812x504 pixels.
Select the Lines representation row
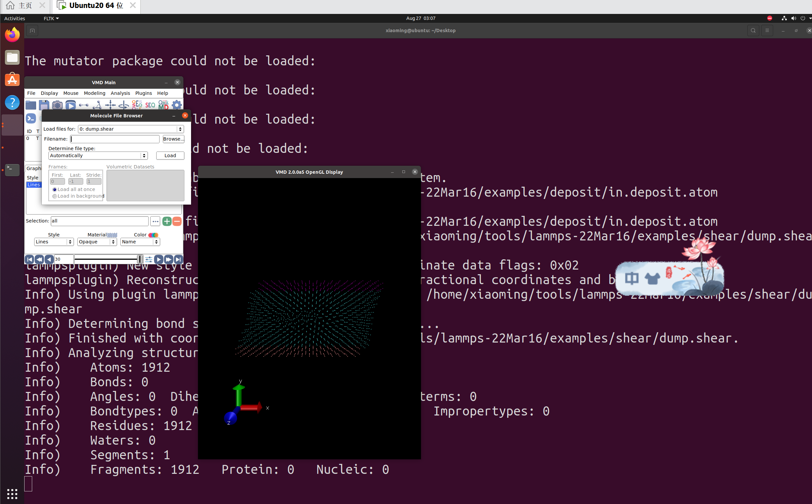coord(34,185)
